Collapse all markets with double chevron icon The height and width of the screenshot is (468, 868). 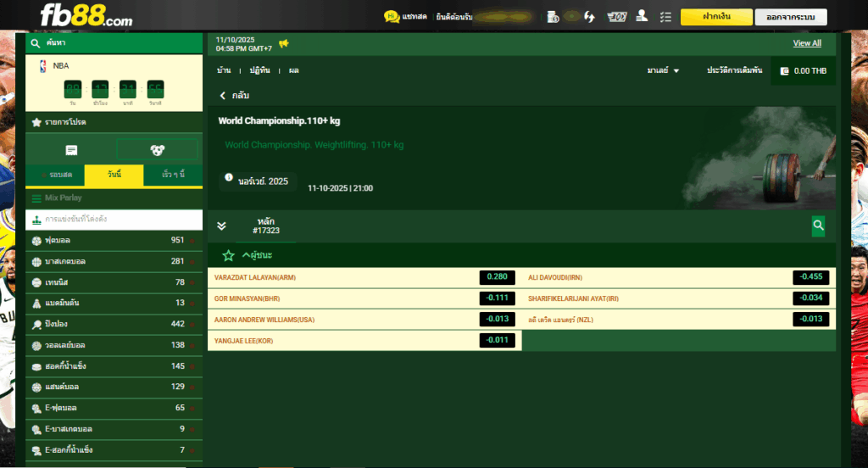pos(221,226)
